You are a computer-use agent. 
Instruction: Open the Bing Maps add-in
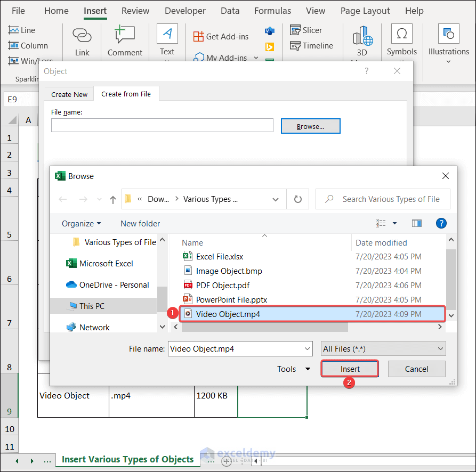[270, 47]
